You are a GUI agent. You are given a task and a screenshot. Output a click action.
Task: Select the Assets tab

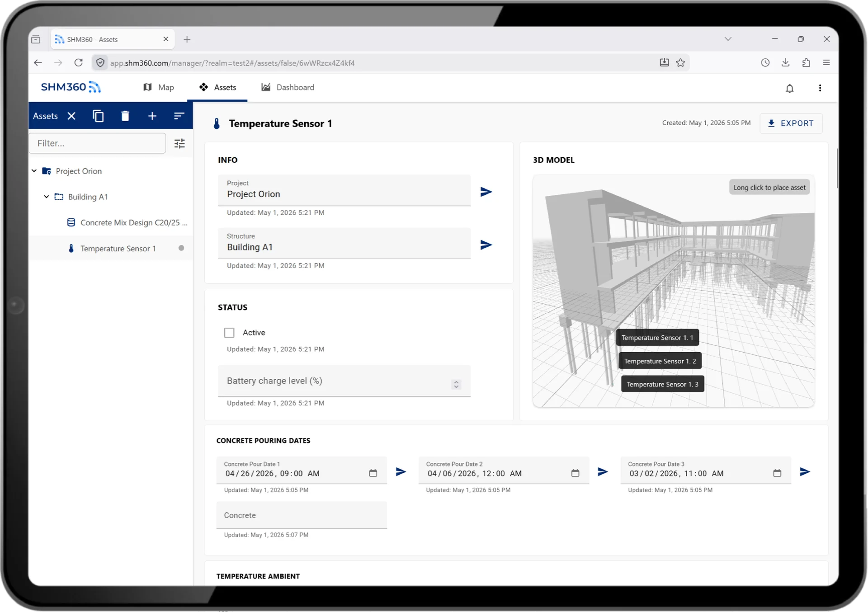pyautogui.click(x=217, y=87)
